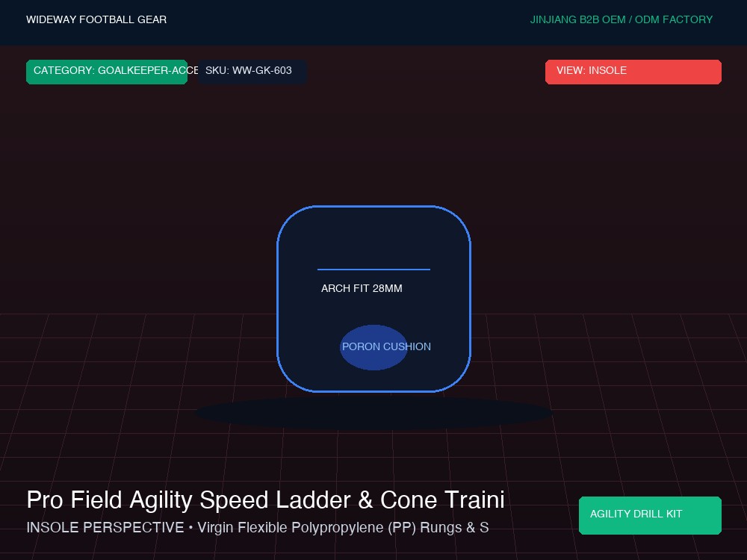This screenshot has width=747, height=560.
Task: Click the blue arch line in insole graphic
Action: click(374, 270)
